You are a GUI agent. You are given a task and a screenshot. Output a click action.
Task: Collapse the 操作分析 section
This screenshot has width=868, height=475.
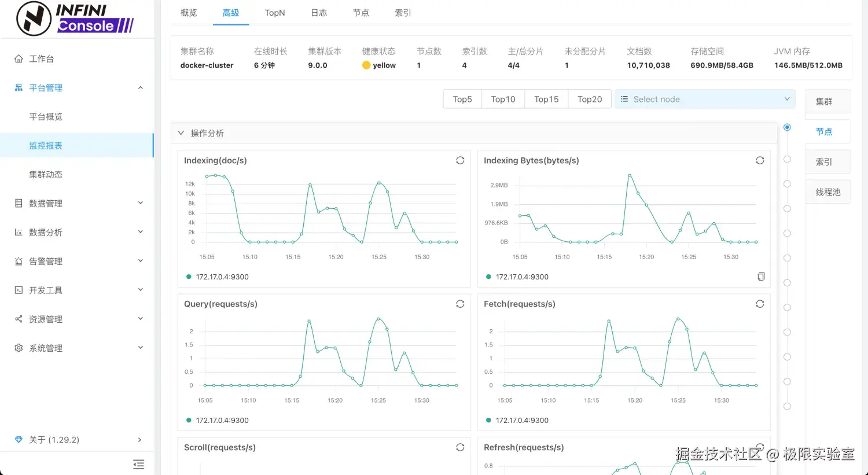click(181, 133)
